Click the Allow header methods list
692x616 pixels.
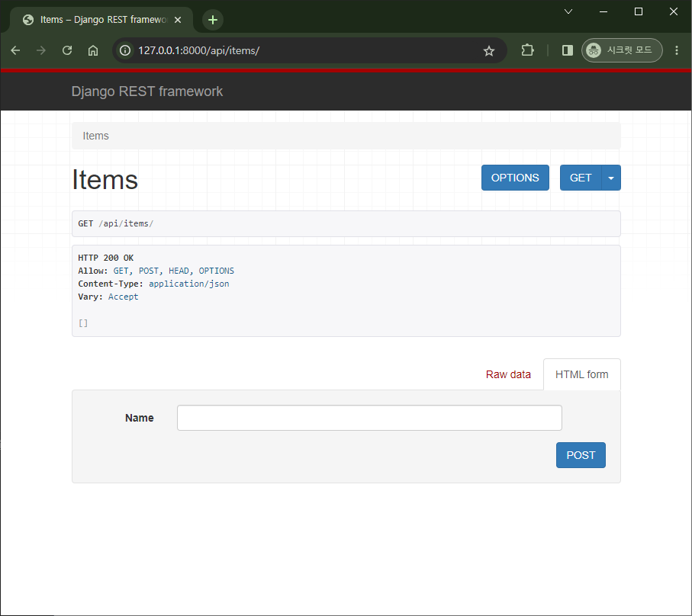[174, 271]
